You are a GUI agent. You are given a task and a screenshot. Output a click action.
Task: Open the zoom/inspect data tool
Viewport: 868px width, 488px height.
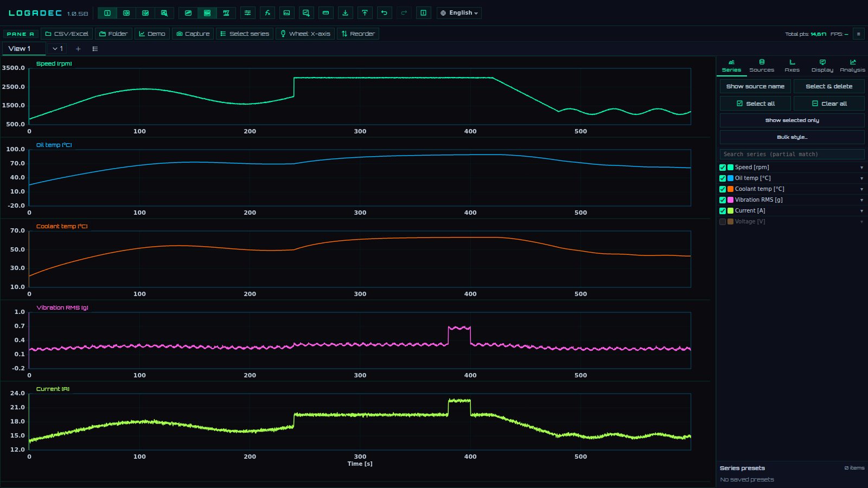164,13
